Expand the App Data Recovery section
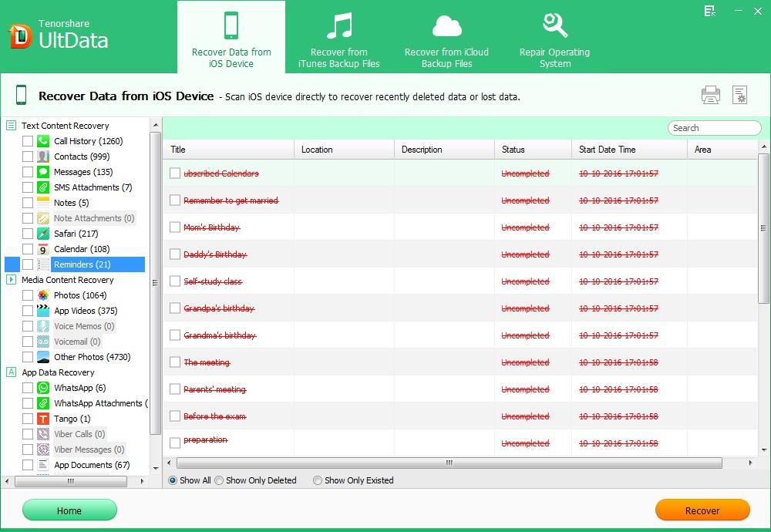 (11, 372)
